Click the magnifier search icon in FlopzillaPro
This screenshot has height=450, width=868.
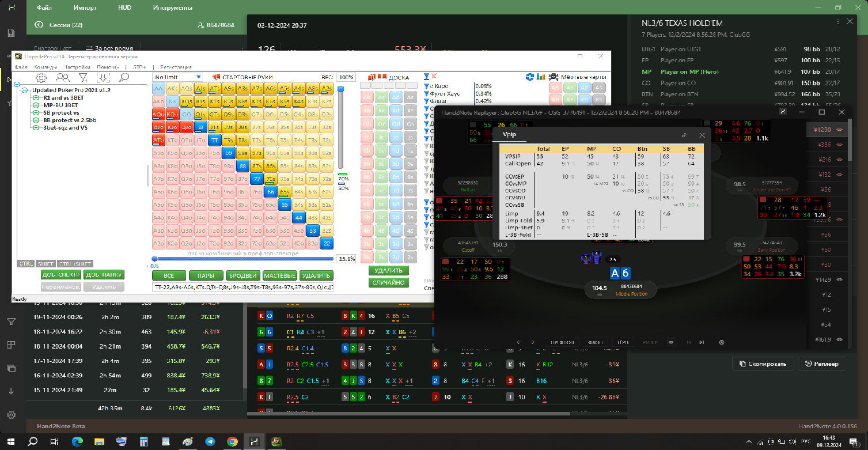[x=124, y=77]
